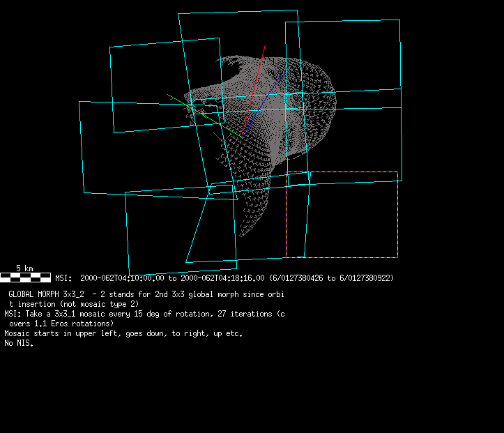Click the "(6/0127380426 to 6/0127380922)" clock range

tap(331, 278)
